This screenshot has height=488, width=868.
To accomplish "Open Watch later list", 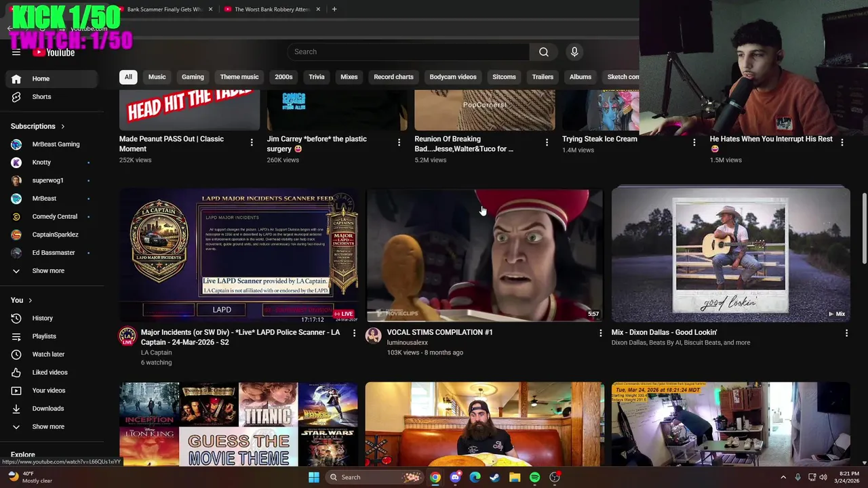I will pos(52,354).
